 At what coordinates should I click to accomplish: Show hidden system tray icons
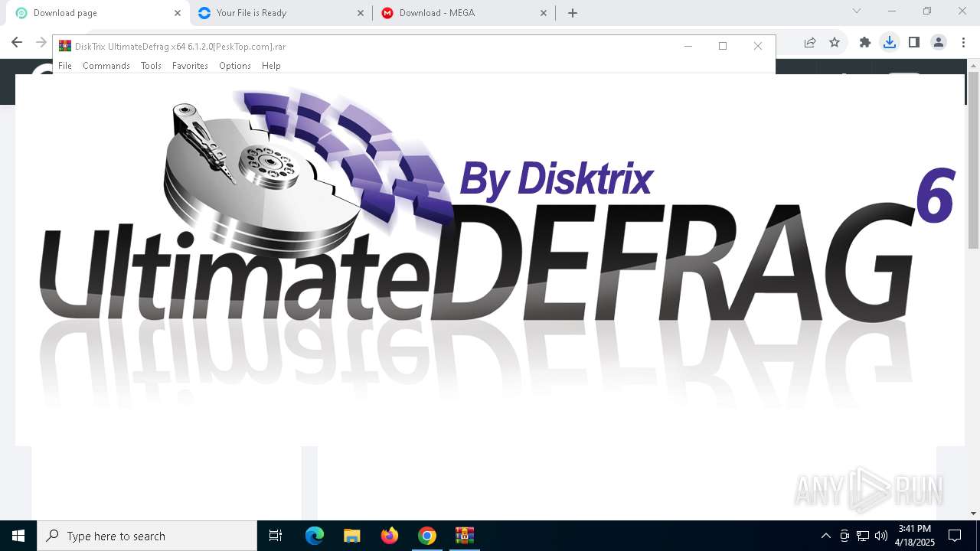(825, 536)
